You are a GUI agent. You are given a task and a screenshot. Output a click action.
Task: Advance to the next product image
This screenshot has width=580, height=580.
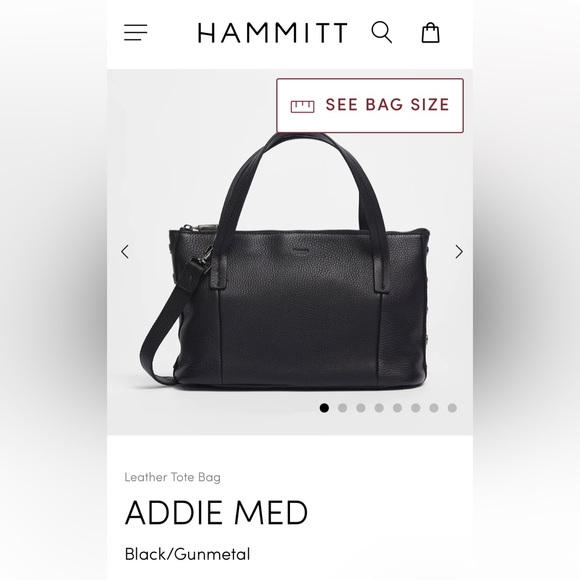click(459, 252)
